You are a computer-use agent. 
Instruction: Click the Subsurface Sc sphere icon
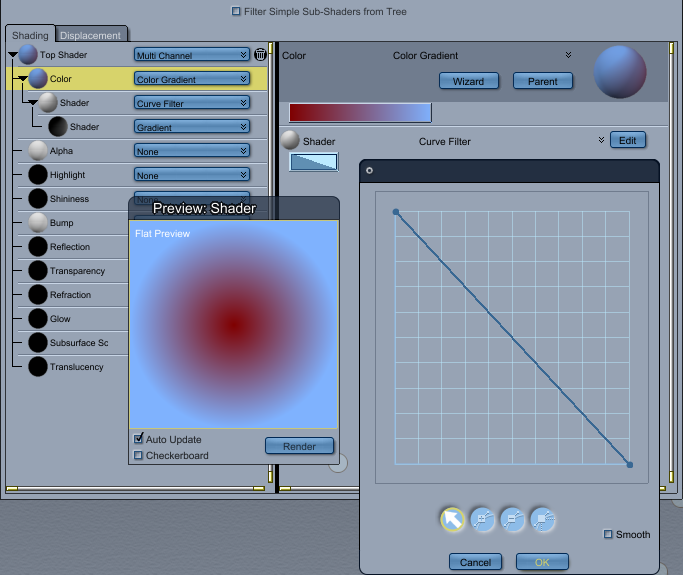click(x=38, y=342)
